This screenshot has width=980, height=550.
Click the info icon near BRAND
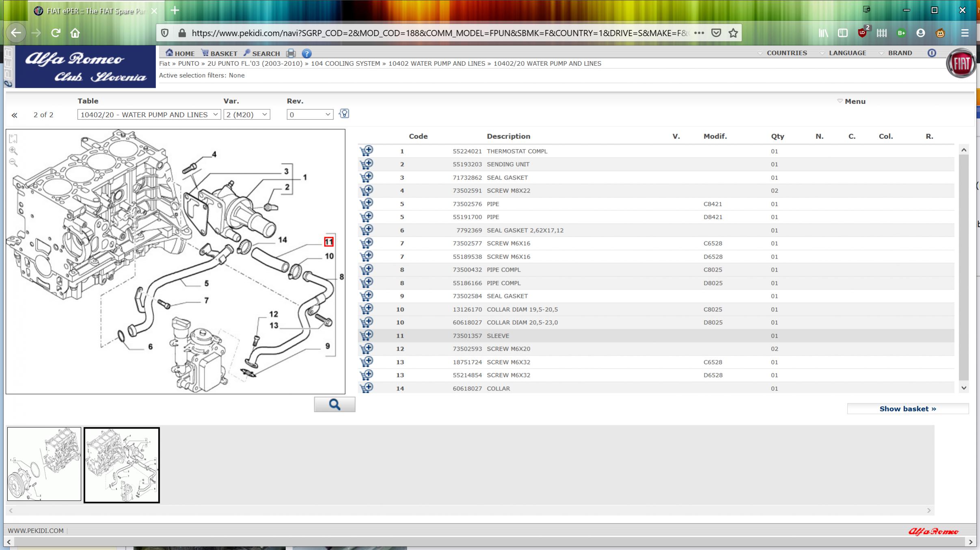932,53
